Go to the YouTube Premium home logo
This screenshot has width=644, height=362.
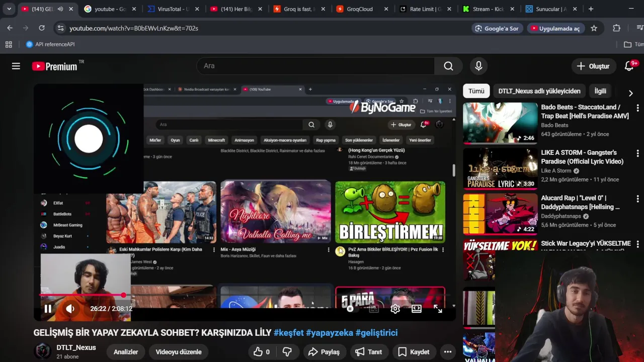pyautogui.click(x=55, y=66)
